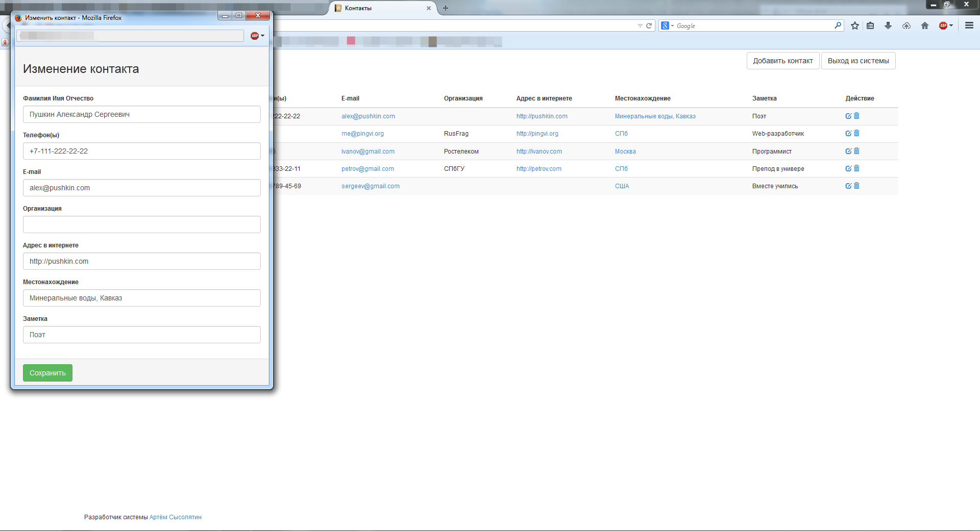Viewport: 980px width, 531px height.
Task: Select the Web-разработчик note cell
Action: 778,134
